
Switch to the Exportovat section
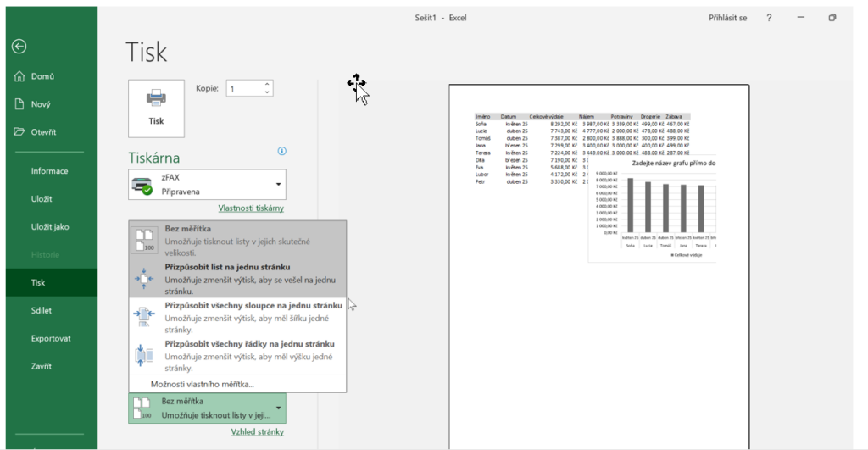click(51, 338)
